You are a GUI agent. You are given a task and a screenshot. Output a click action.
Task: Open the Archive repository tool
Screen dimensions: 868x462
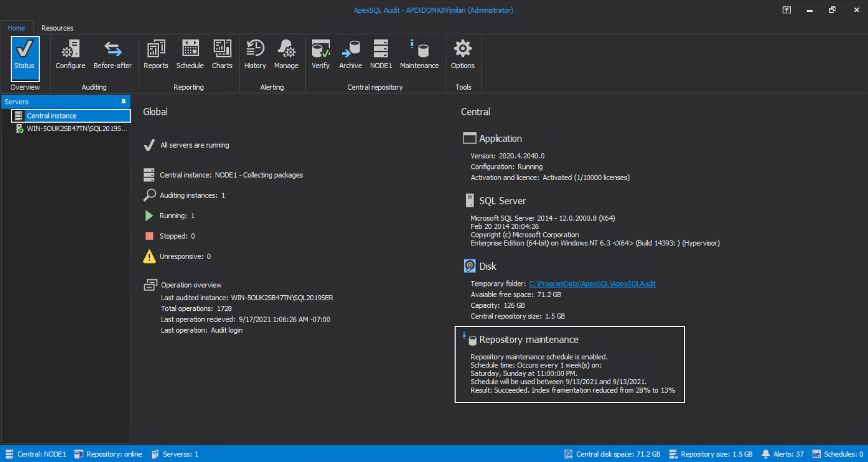(350, 54)
